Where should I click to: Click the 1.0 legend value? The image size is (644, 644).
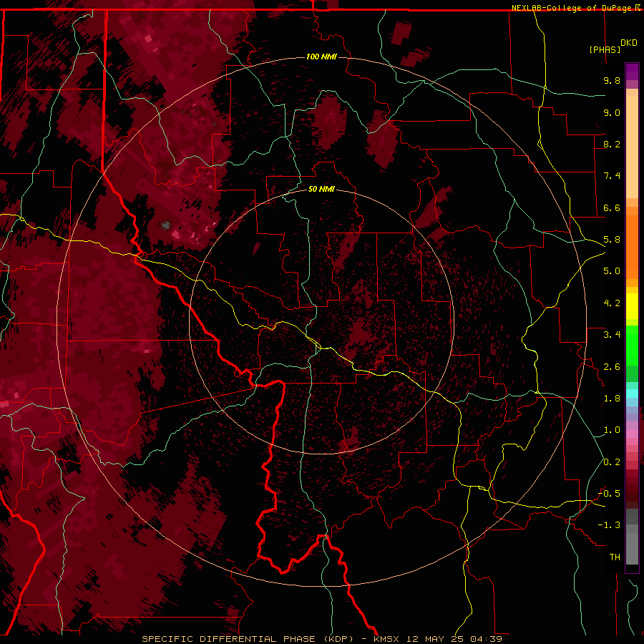612,430
